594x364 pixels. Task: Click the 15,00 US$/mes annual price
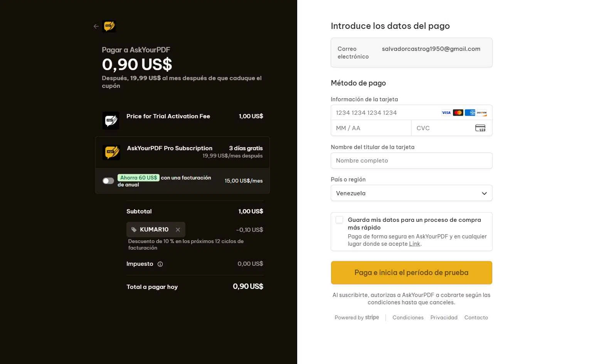pyautogui.click(x=244, y=181)
